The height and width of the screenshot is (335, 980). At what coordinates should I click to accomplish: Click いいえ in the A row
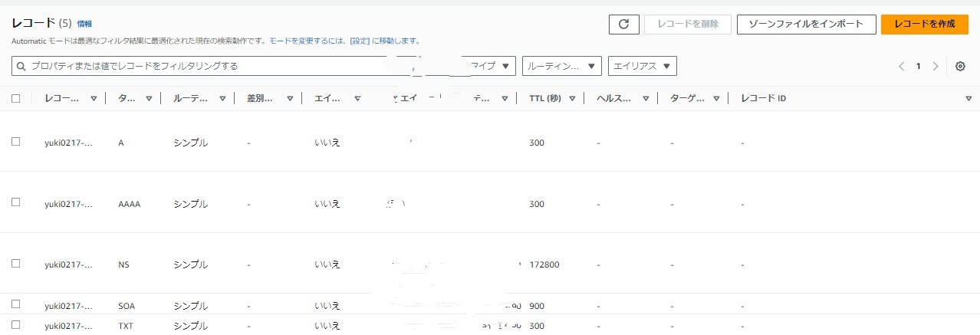pos(327,143)
